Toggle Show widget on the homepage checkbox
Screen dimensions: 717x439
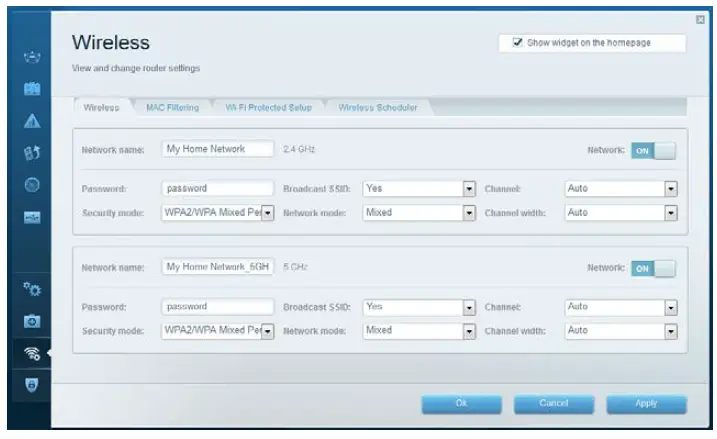click(x=517, y=43)
